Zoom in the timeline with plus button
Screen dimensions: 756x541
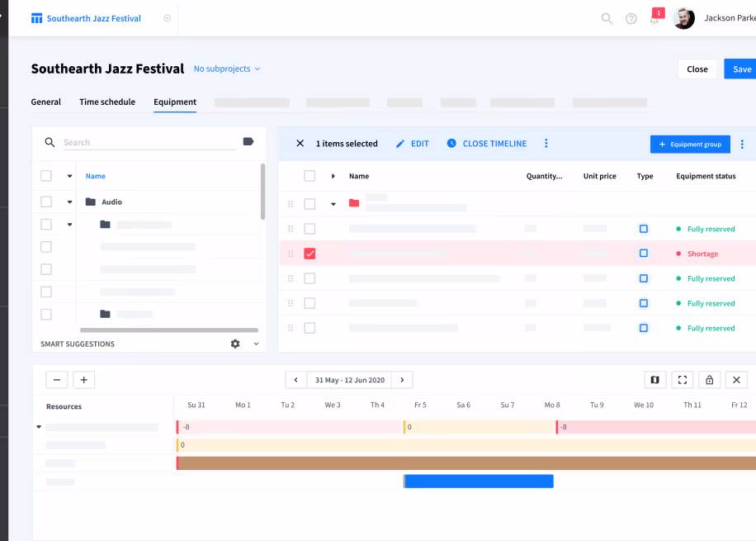coord(84,380)
